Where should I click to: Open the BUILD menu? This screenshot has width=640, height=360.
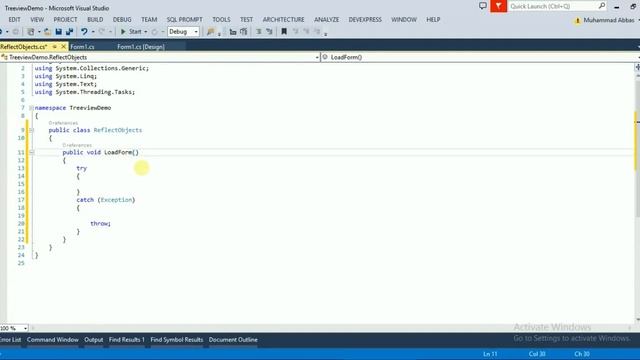pos(95,20)
